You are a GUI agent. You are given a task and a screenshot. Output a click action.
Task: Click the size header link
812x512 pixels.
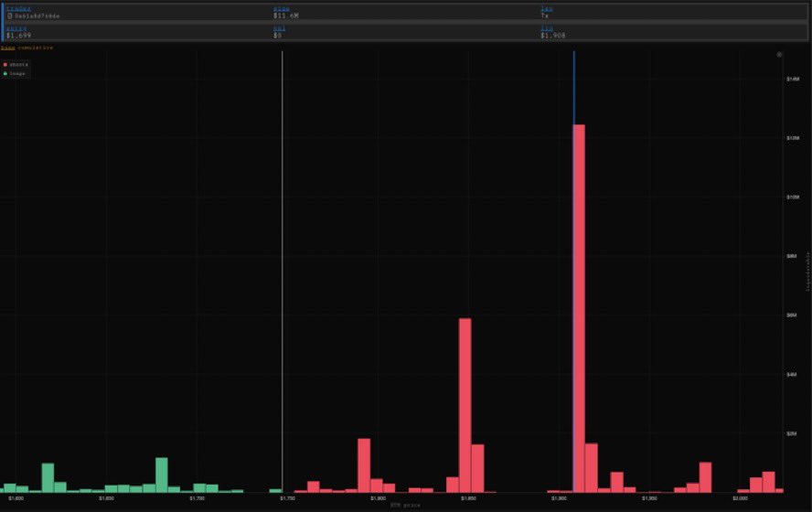282,9
